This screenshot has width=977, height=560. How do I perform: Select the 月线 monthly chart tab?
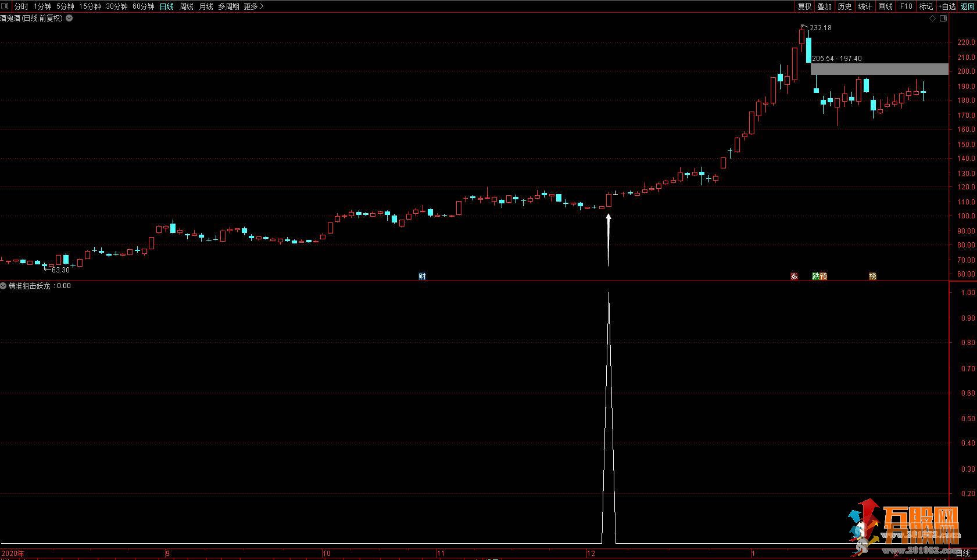[x=206, y=6]
